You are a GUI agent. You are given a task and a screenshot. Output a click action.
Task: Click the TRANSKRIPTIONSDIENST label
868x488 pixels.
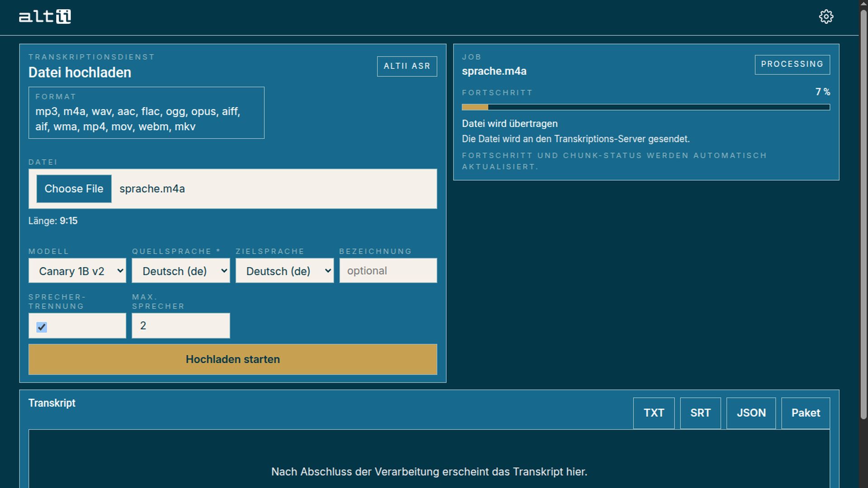(x=91, y=57)
